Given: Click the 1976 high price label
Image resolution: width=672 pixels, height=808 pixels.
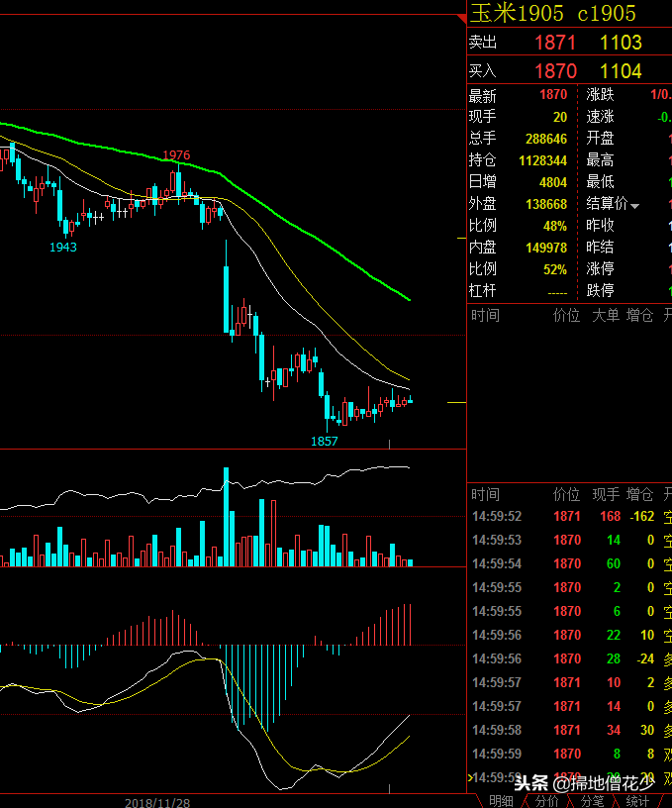Looking at the screenshot, I should click(176, 155).
